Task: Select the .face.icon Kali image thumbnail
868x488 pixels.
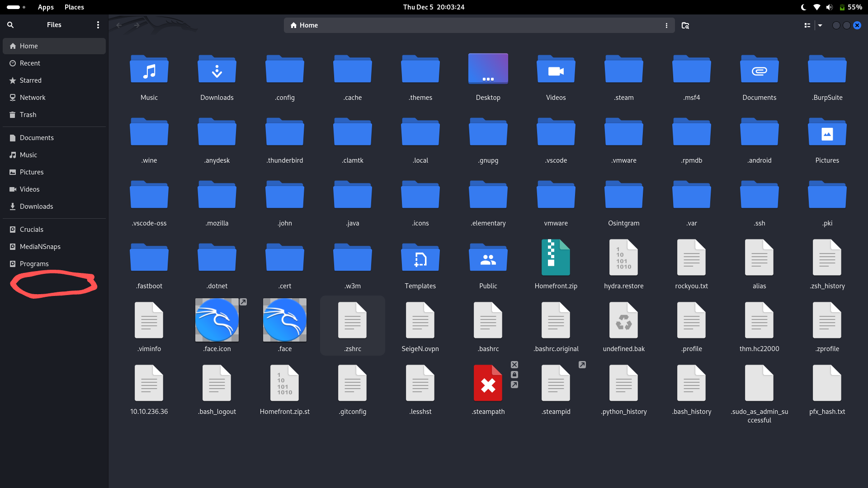Action: [217, 320]
